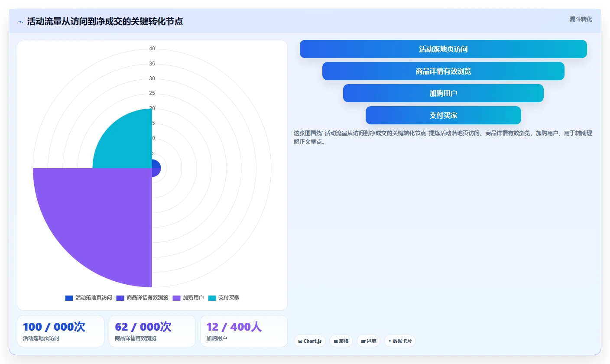Click the 活动落地页访问 funnel bar
This screenshot has width=610, height=364.
pos(443,49)
